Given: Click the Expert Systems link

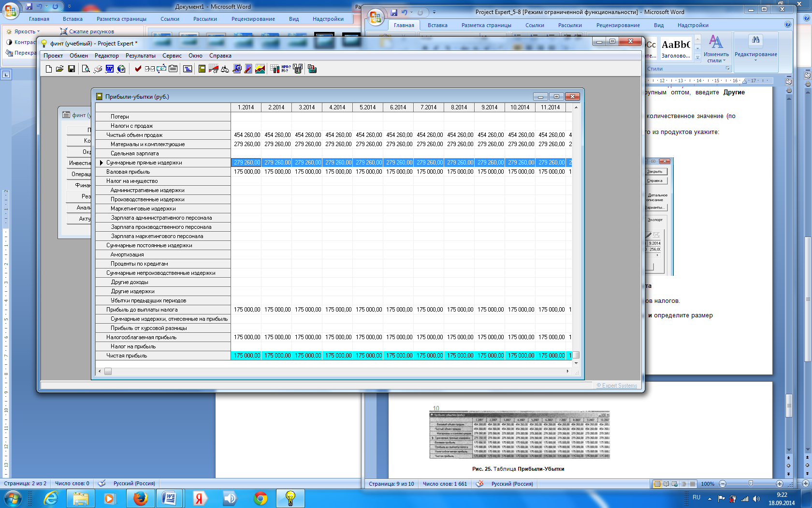Looking at the screenshot, I should 617,386.
